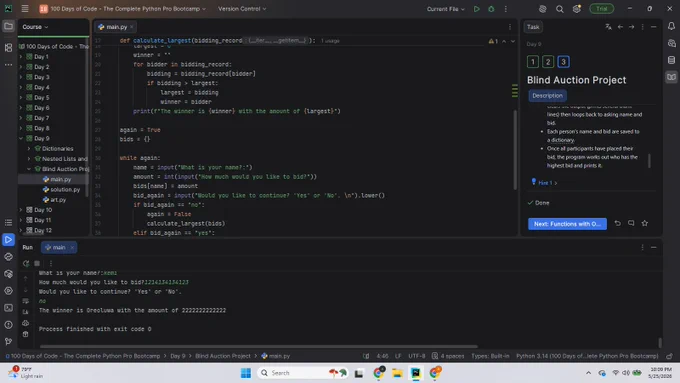This screenshot has width=680, height=383.
Task: Open the Task book icon in right sidebar
Action: (671, 77)
